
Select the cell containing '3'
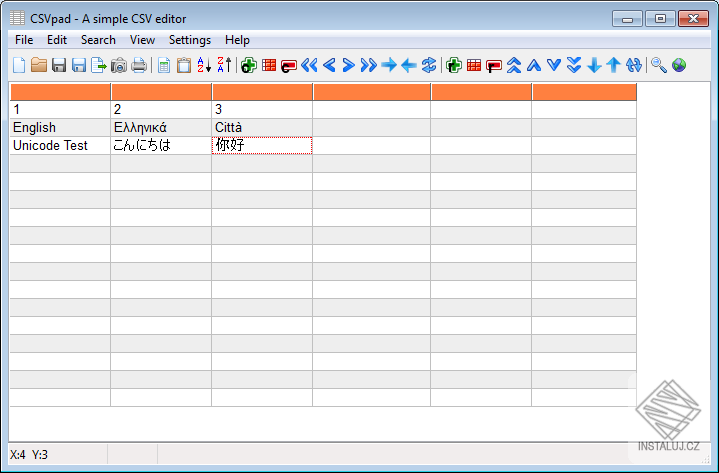pos(262,110)
